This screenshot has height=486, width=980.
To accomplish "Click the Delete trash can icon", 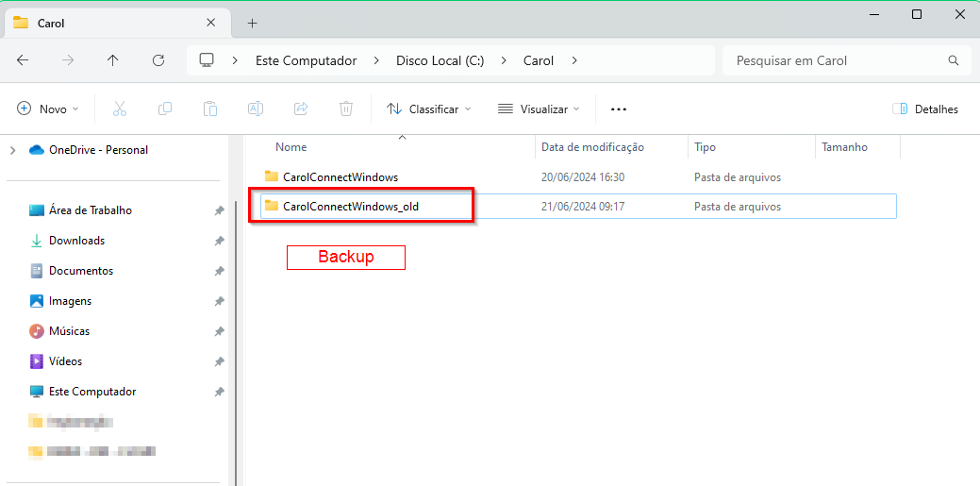I will tap(346, 109).
